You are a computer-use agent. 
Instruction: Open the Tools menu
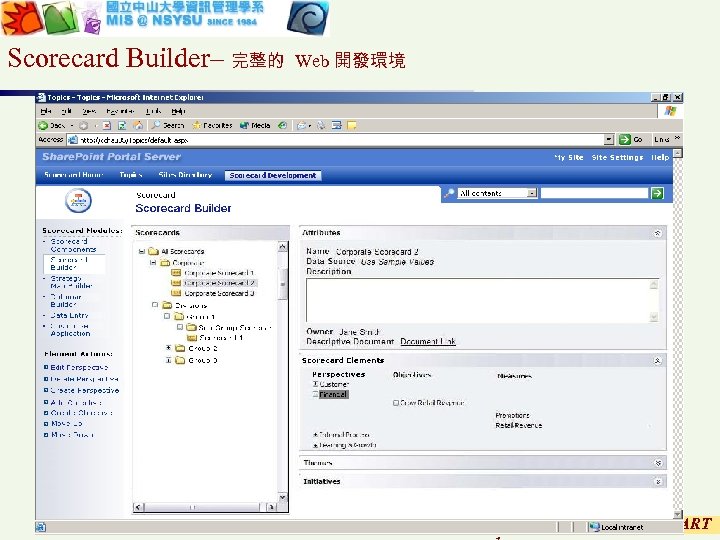pyautogui.click(x=154, y=111)
